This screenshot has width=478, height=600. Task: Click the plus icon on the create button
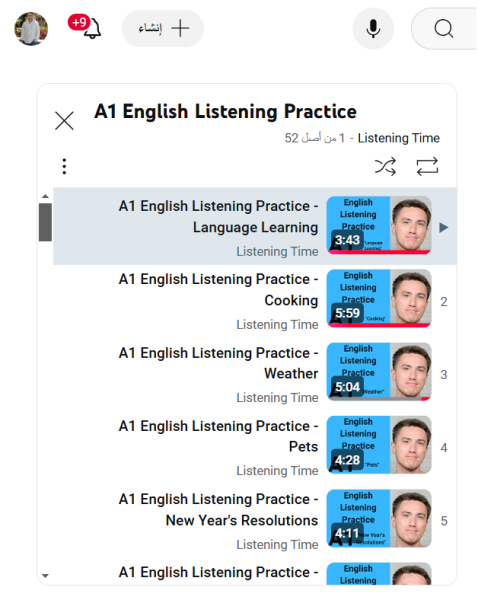(x=180, y=28)
